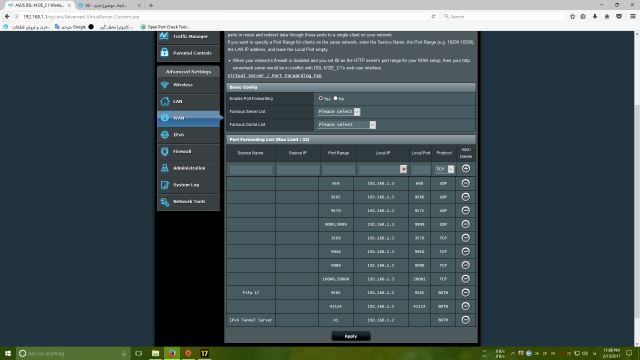640x360 pixels.
Task: Click the taskbar clock showing 11:06 PM
Action: 611,353
